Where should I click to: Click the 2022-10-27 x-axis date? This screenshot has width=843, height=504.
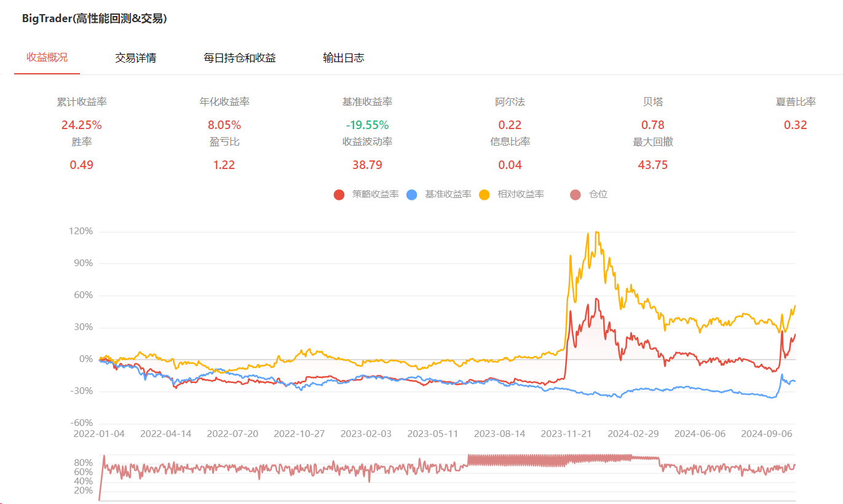point(299,433)
